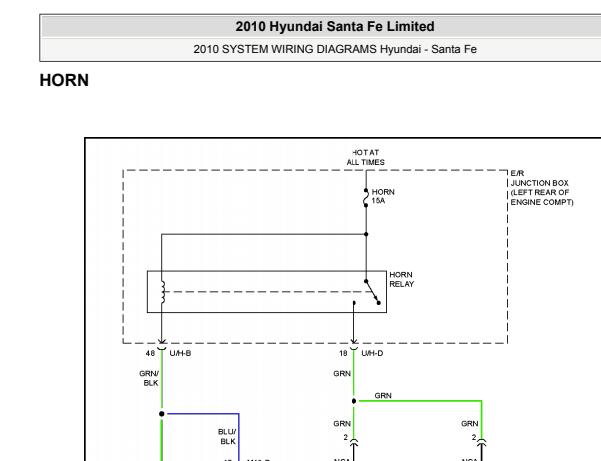
Task: Click the "HORN RELAY" label
Action: (x=401, y=279)
